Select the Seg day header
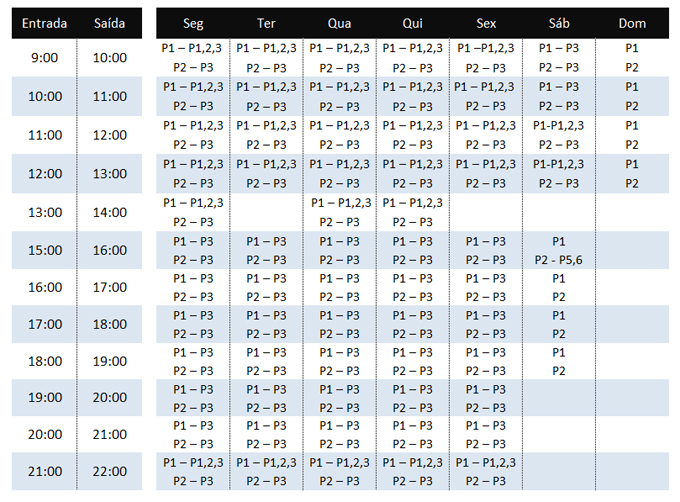The width and height of the screenshot is (680, 502). tap(193, 23)
